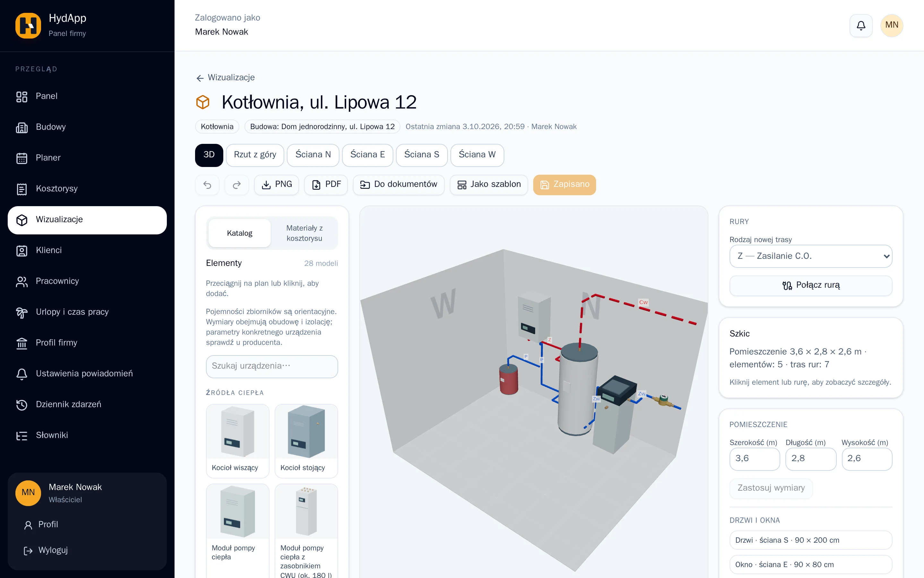
Task: Open Rodzaj nowej trasy dropdown
Action: [x=811, y=256]
